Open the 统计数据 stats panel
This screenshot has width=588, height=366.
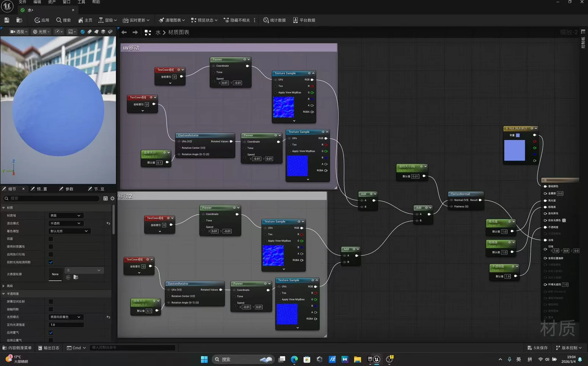tap(275, 20)
